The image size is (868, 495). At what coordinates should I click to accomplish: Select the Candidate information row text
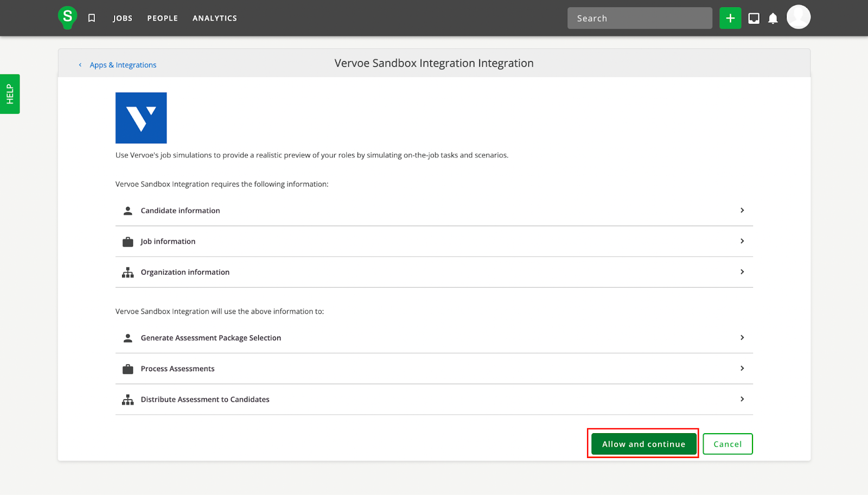(x=180, y=211)
